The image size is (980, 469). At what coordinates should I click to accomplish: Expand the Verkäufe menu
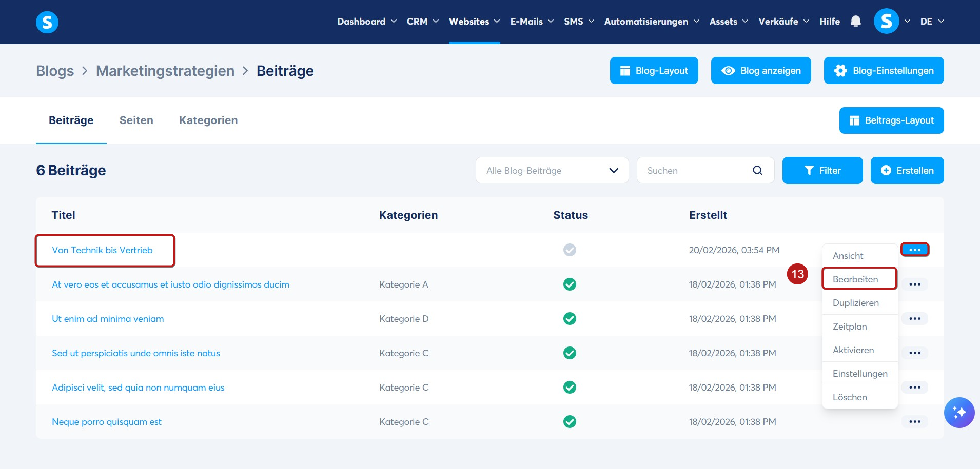click(x=784, y=22)
